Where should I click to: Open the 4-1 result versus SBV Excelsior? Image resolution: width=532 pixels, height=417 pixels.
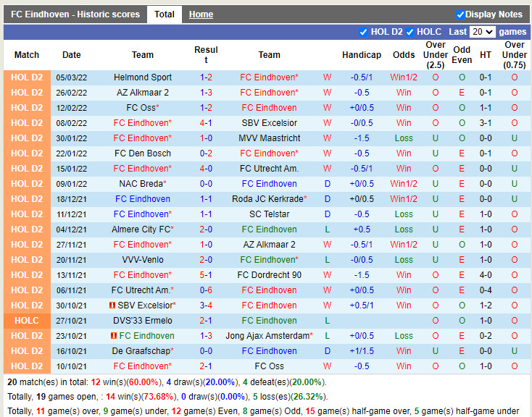click(x=206, y=123)
